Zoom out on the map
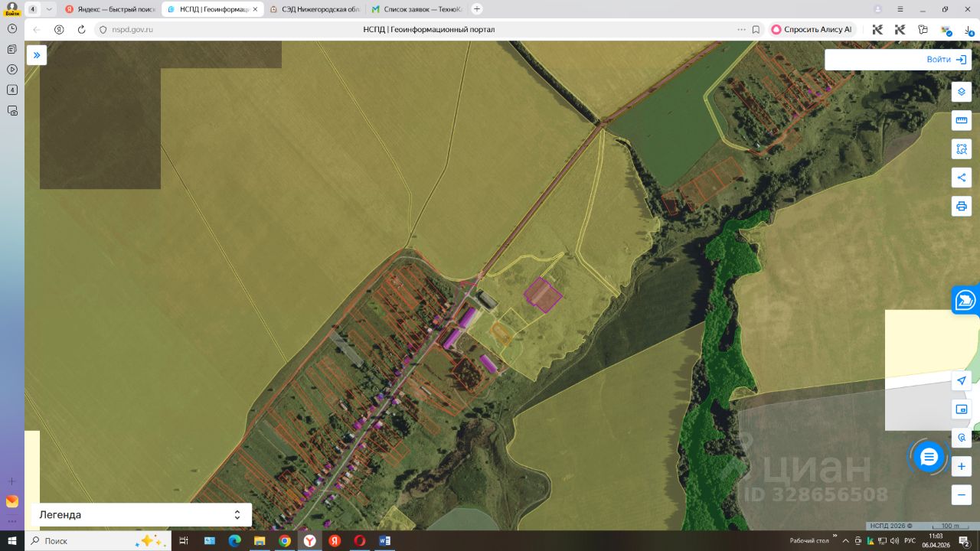This screenshot has height=551, width=980. 962,494
